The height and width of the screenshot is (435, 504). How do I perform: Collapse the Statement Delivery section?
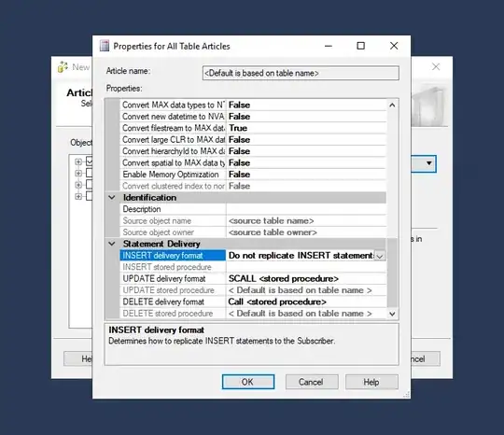click(112, 244)
